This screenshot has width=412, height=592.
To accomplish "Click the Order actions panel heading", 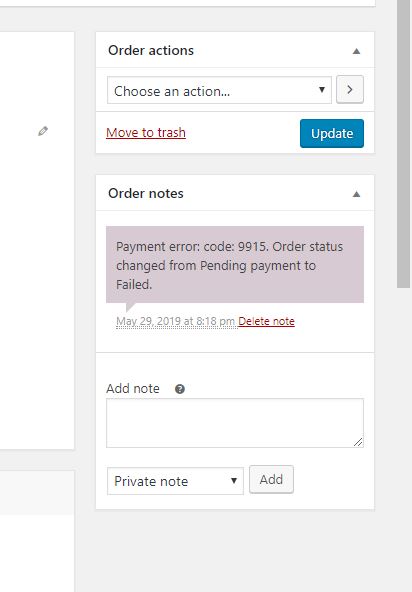I will 151,50.
